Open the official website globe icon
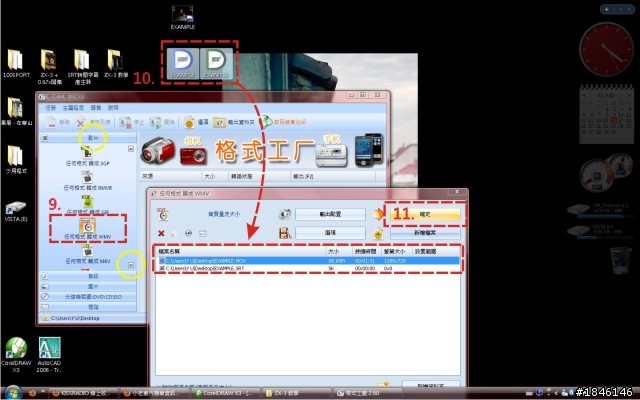The width and height of the screenshot is (640, 400). (267, 122)
